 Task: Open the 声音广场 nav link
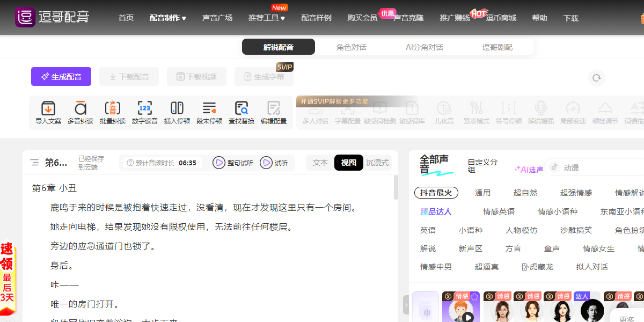pyautogui.click(x=217, y=18)
